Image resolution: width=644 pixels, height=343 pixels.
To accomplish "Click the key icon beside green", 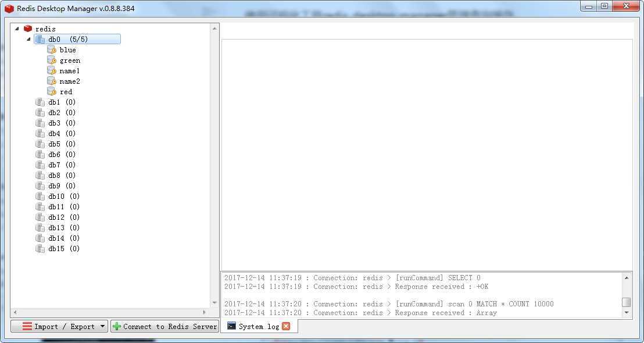I will click(52, 60).
